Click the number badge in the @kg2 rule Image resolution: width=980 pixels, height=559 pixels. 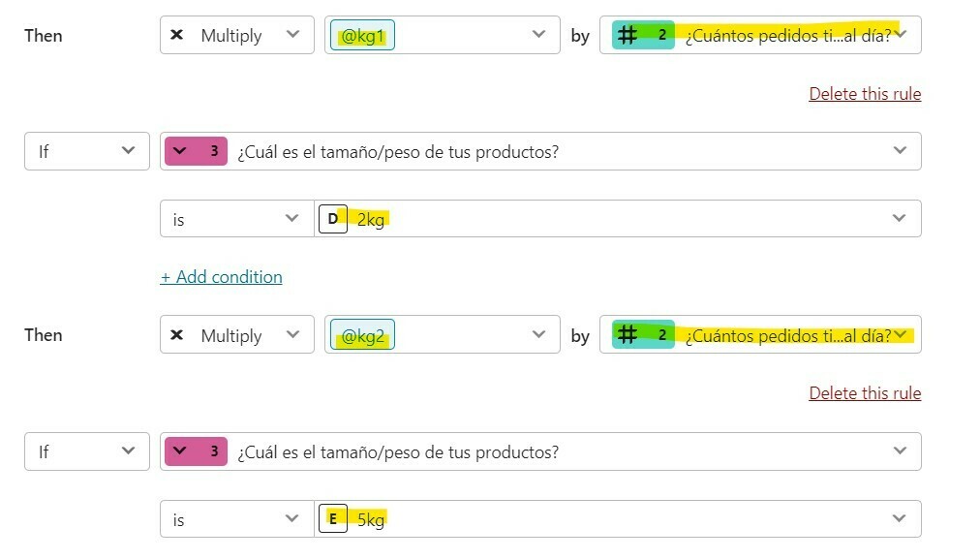pos(643,334)
